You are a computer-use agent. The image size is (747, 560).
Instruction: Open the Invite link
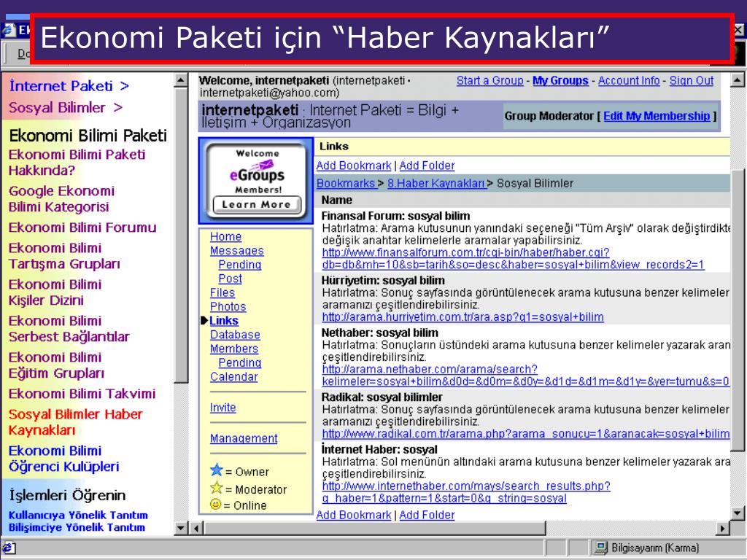pyautogui.click(x=223, y=408)
